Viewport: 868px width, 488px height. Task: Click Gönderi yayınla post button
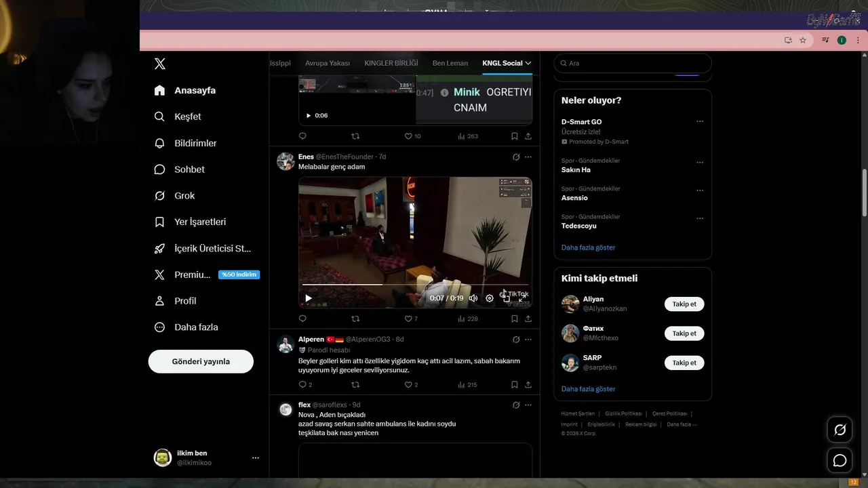click(201, 361)
